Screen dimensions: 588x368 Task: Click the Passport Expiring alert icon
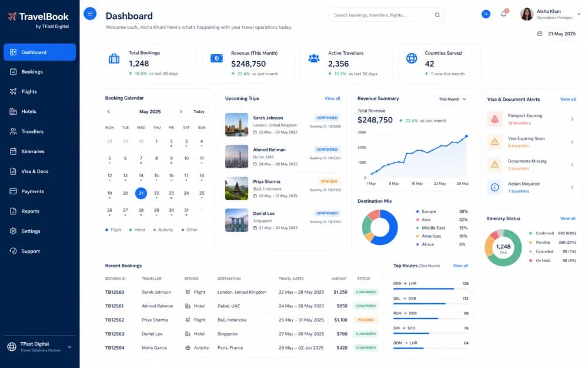click(x=495, y=120)
